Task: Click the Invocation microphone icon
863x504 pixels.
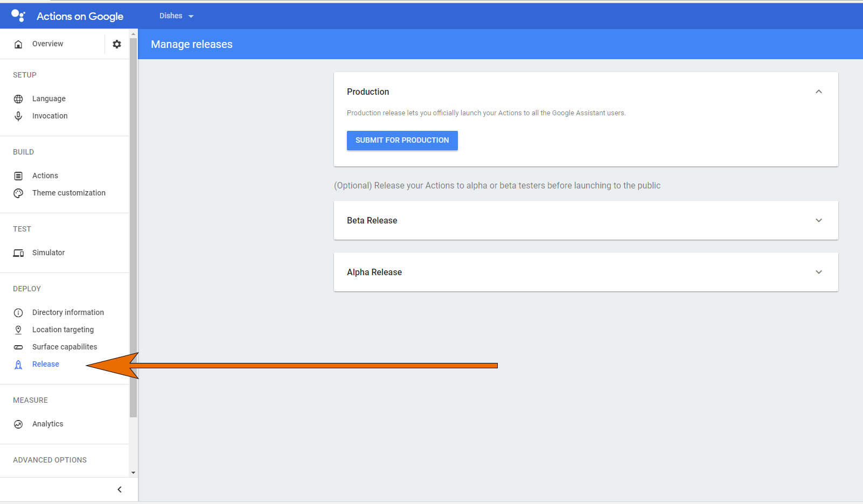Action: coord(18,116)
